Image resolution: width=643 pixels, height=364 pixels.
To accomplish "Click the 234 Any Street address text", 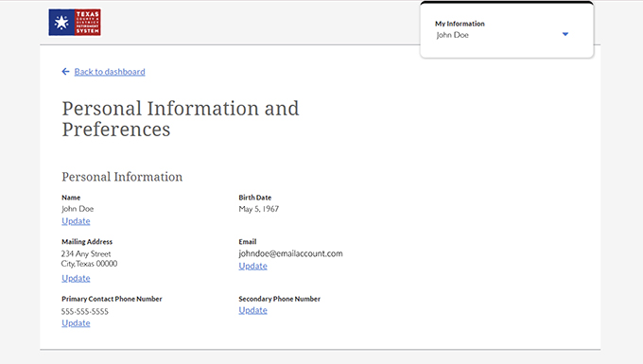I will tap(86, 253).
